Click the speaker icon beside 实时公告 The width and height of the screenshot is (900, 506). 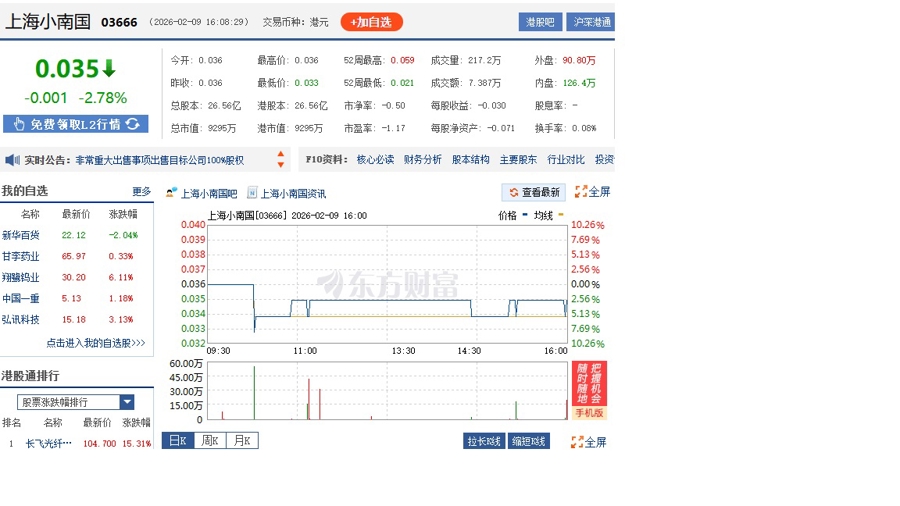pyautogui.click(x=12, y=160)
